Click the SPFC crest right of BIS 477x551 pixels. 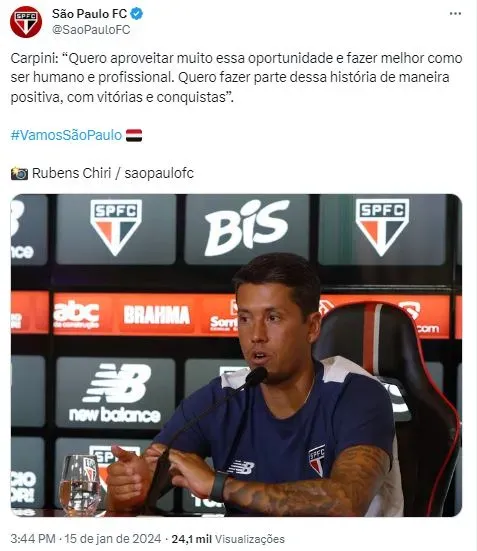382,227
